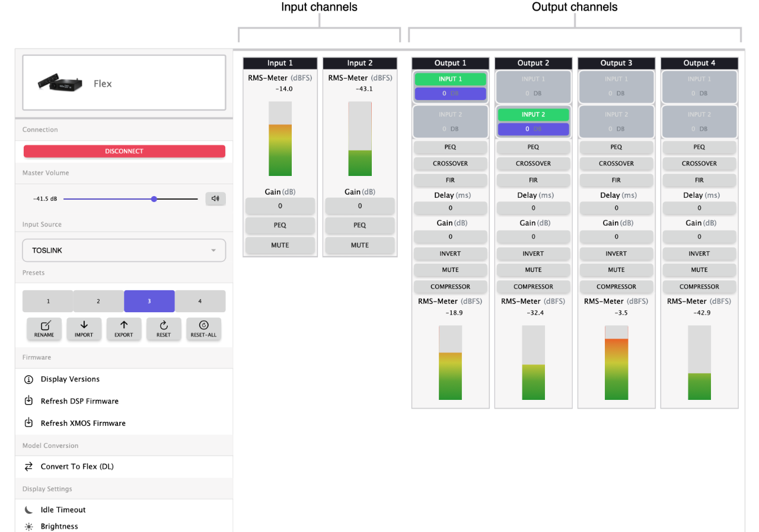The image size is (759, 532).
Task: Click the red DISCONNECT button
Action: pos(124,151)
